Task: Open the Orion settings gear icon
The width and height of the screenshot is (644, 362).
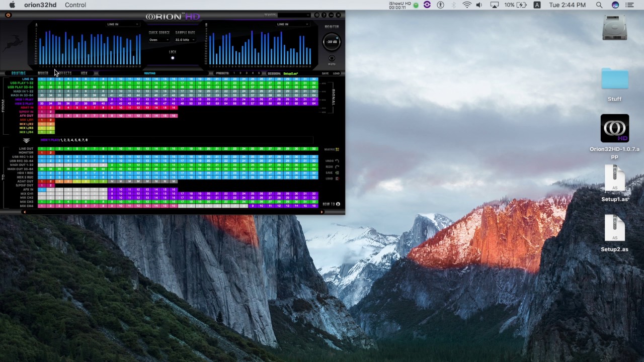Action: click(317, 15)
